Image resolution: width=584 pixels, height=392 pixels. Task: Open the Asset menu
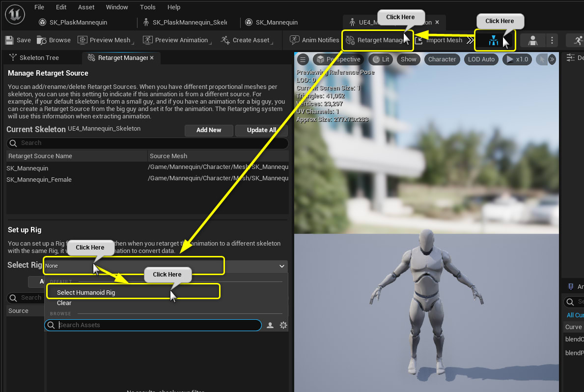(x=86, y=7)
